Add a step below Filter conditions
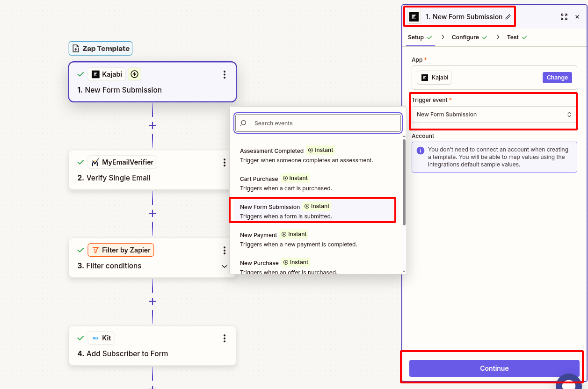Screen dimensions: 588x389 point(152,301)
